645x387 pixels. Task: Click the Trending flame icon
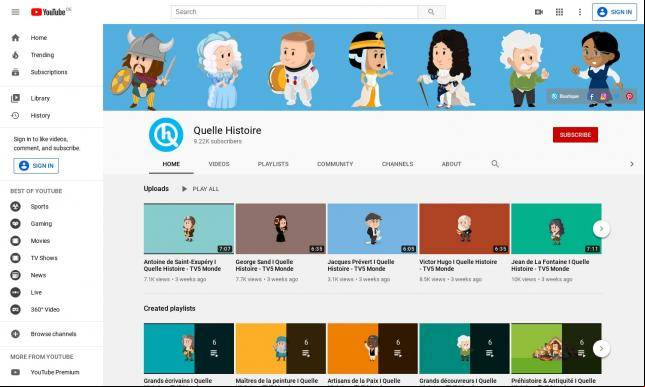click(16, 55)
